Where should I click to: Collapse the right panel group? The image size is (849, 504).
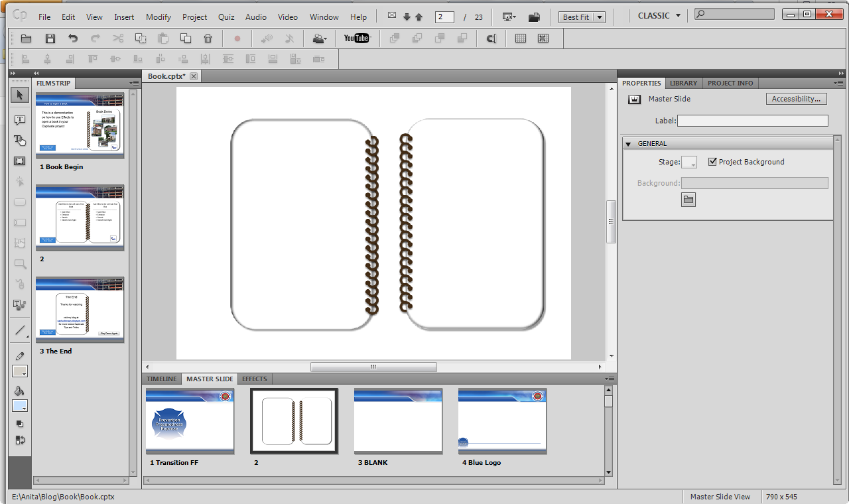point(841,73)
